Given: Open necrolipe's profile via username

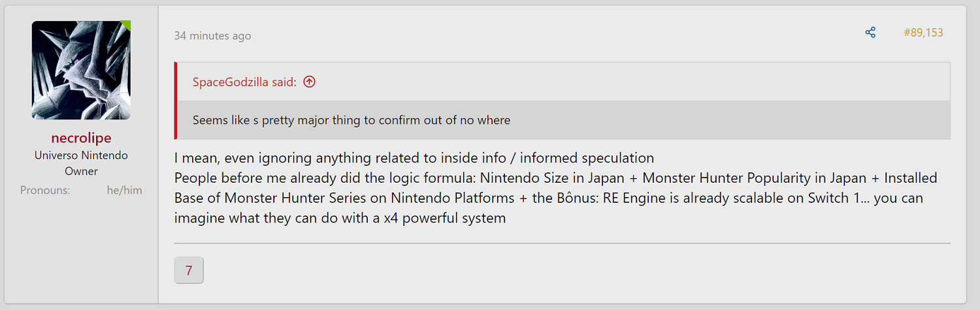Looking at the screenshot, I should click(x=81, y=138).
